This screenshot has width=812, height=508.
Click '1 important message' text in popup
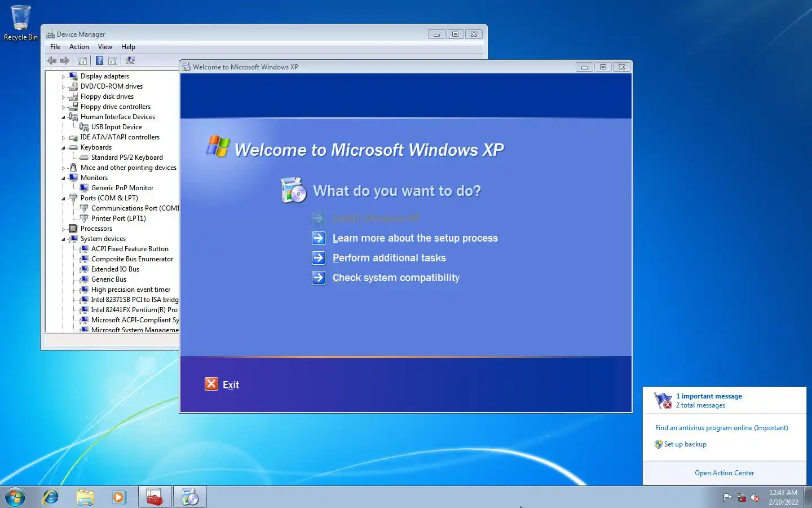[709, 396]
